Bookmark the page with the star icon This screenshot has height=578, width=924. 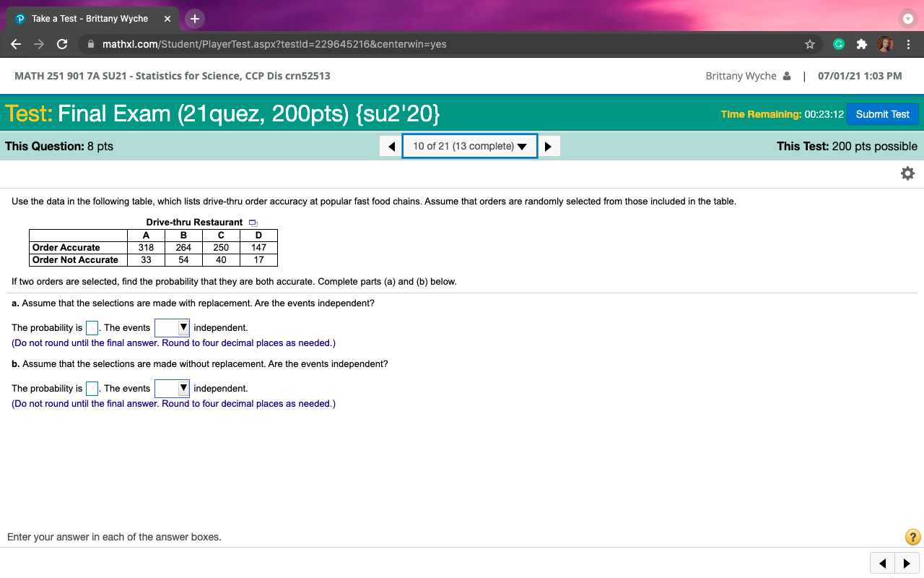[x=809, y=44]
